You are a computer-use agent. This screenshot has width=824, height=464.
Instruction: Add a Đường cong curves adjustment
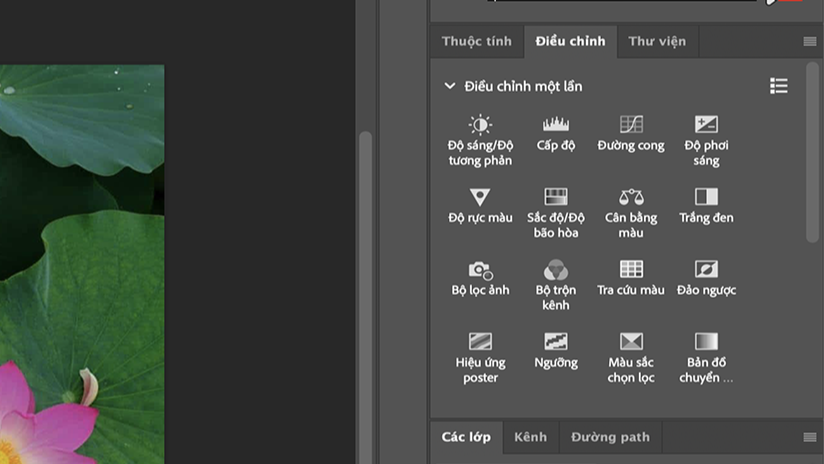(x=631, y=125)
